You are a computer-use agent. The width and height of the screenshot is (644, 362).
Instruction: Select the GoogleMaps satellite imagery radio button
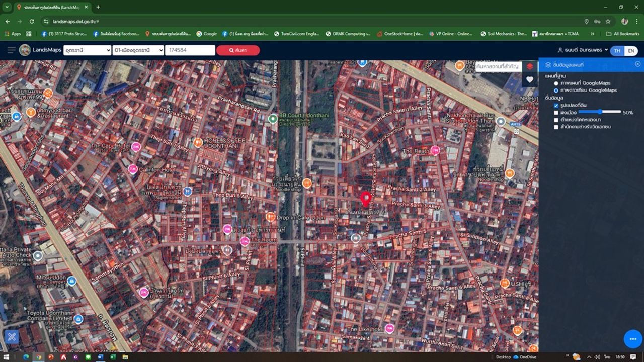(x=556, y=90)
